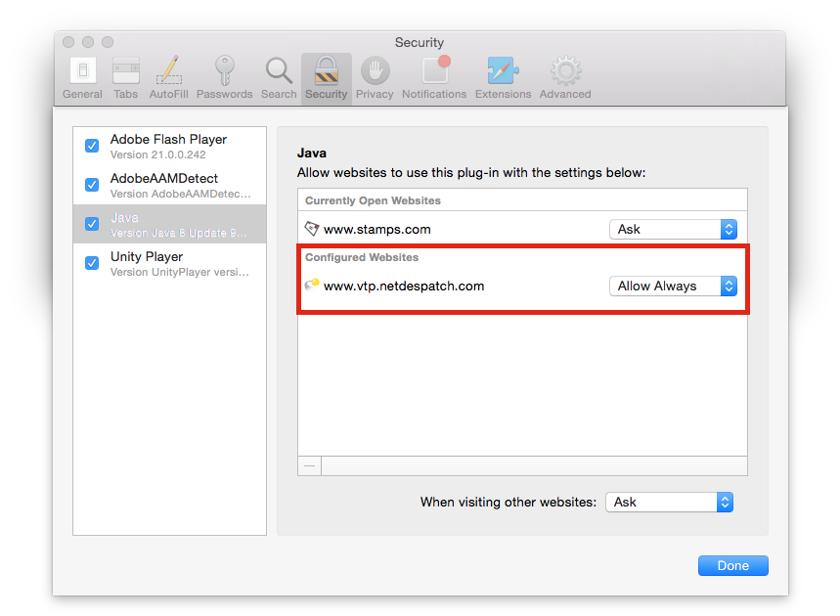Screen dimensions: 840x616
Task: Select the www.vtp.netdespatch.com row
Action: click(440, 286)
